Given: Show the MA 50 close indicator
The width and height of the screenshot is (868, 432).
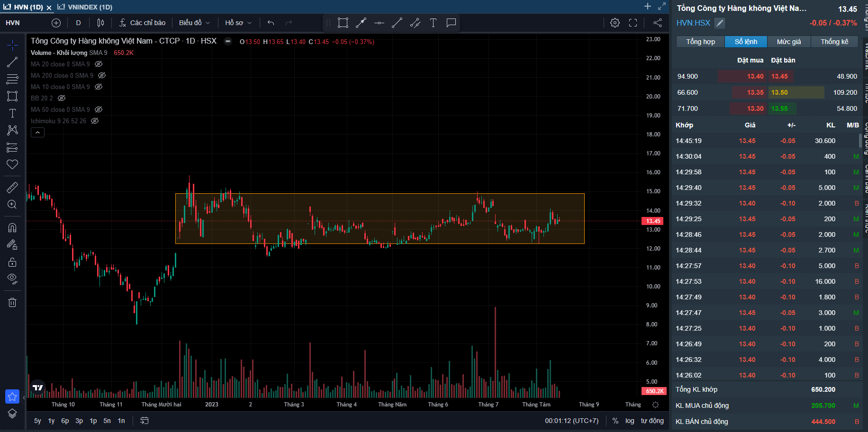Looking at the screenshot, I should click(x=99, y=109).
